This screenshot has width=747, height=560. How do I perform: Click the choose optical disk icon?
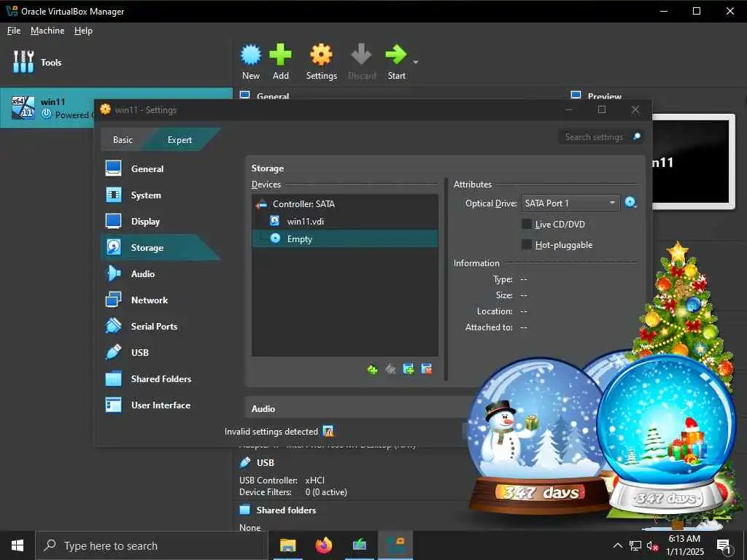click(x=631, y=203)
